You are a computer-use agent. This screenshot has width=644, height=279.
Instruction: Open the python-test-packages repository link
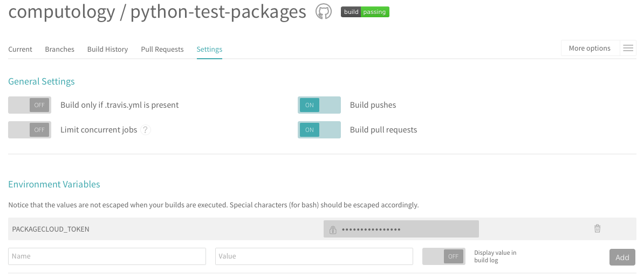pos(218,12)
